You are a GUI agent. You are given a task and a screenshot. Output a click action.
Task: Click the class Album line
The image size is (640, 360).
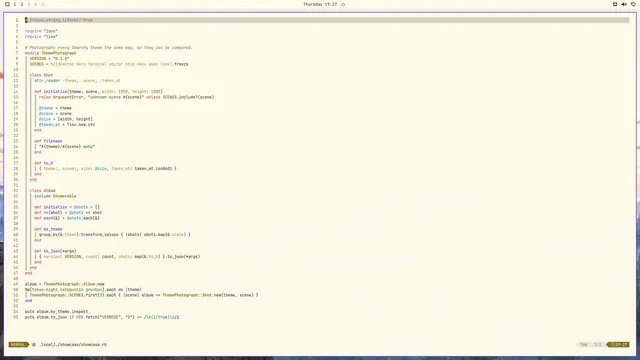(42, 191)
